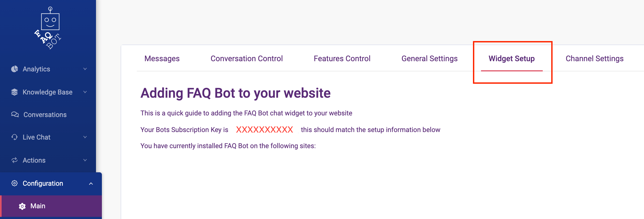Click the 'This is a quick guide' sentence
The height and width of the screenshot is (219, 644).
coord(246,113)
